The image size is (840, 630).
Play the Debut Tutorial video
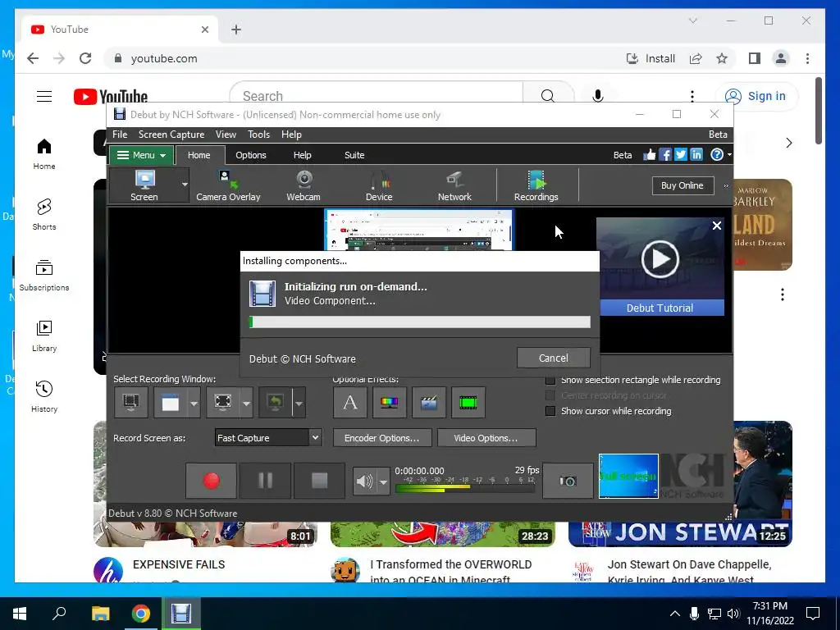660,259
